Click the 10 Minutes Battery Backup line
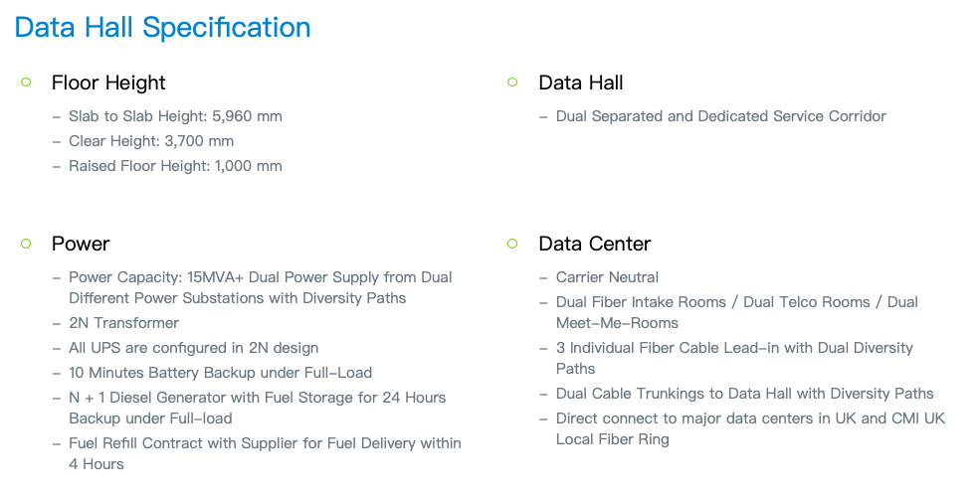 point(220,373)
